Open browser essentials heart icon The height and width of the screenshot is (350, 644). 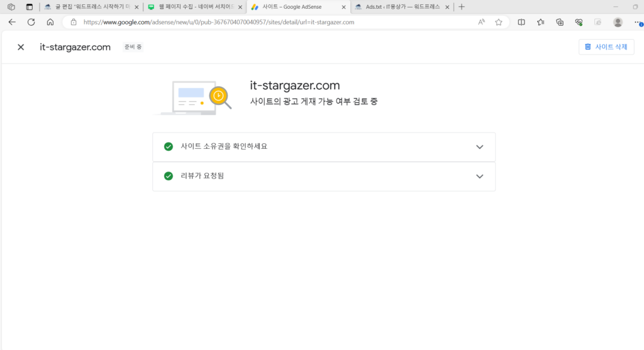point(579,22)
